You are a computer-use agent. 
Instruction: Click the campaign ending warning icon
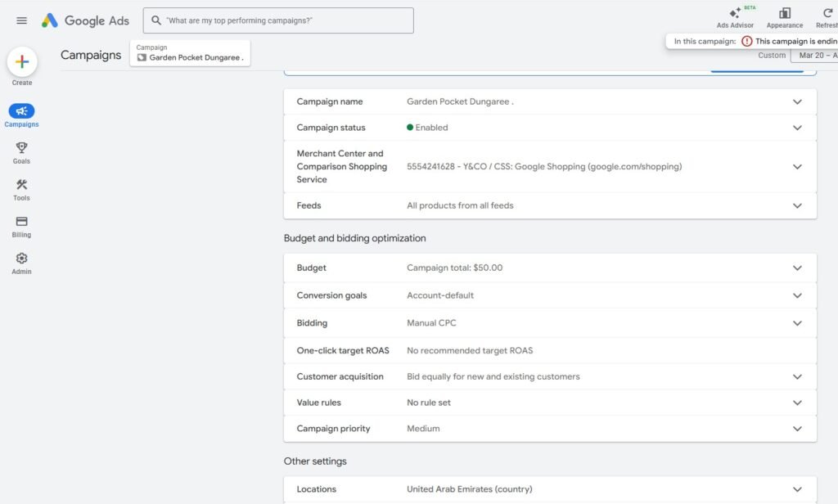pos(746,41)
